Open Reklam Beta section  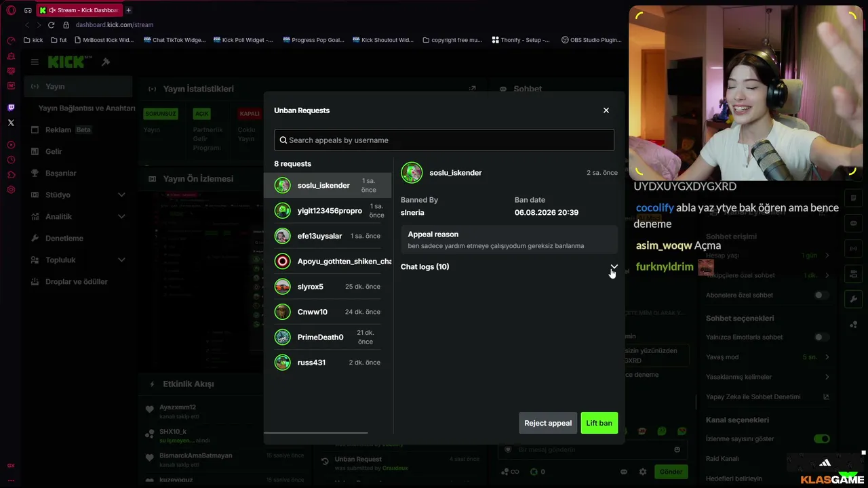click(79, 130)
